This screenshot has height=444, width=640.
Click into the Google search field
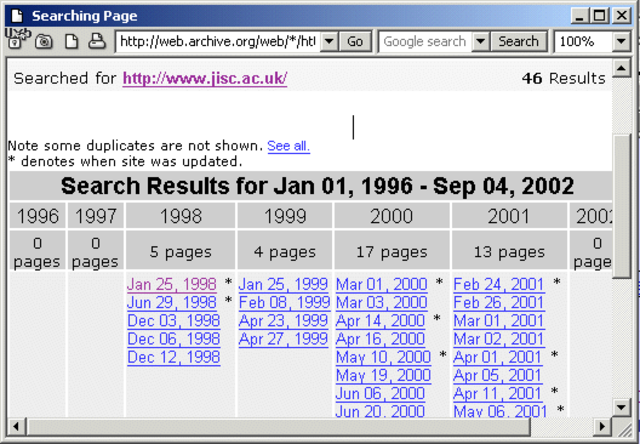426,42
